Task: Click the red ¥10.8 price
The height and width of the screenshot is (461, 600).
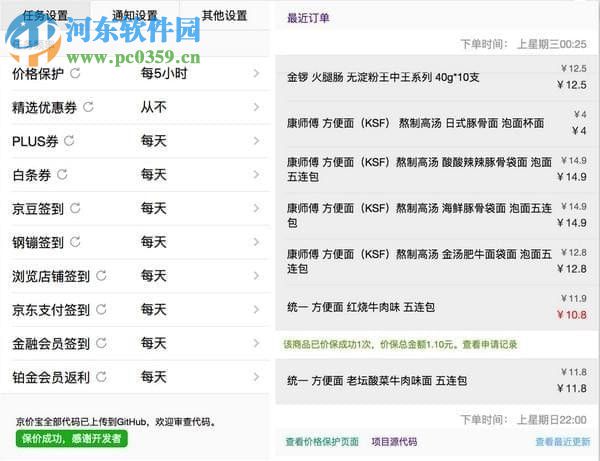Action: tap(572, 315)
